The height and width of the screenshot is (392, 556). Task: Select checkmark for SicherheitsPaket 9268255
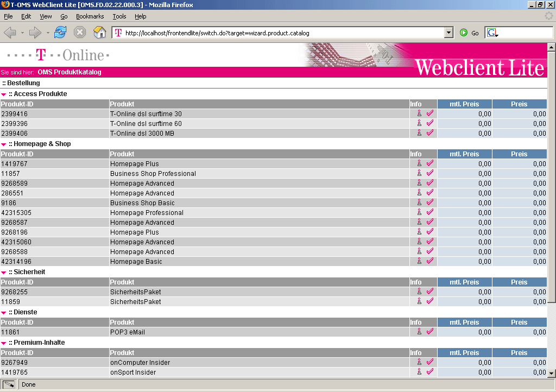coord(430,292)
